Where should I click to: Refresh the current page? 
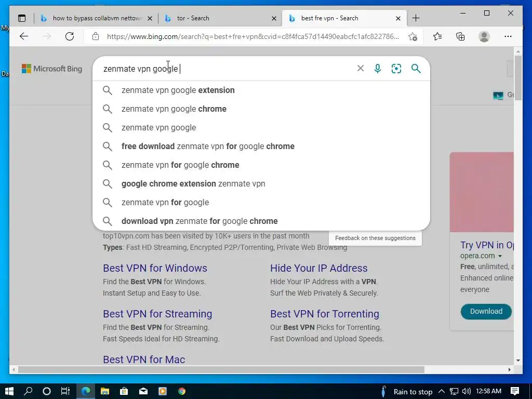(x=70, y=36)
